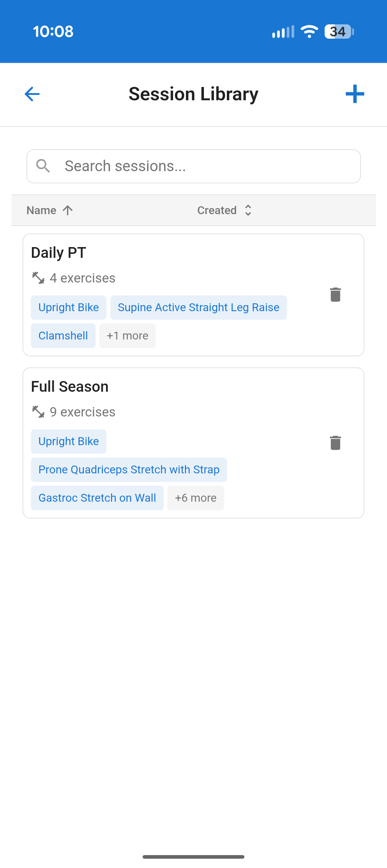Delete the Full Season session
Image resolution: width=387 pixels, height=868 pixels.
[335, 443]
